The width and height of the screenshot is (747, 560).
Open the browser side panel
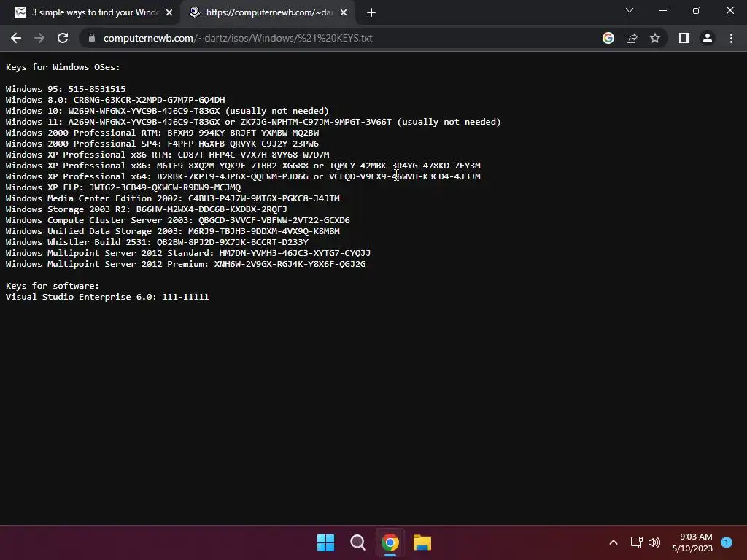(x=684, y=38)
